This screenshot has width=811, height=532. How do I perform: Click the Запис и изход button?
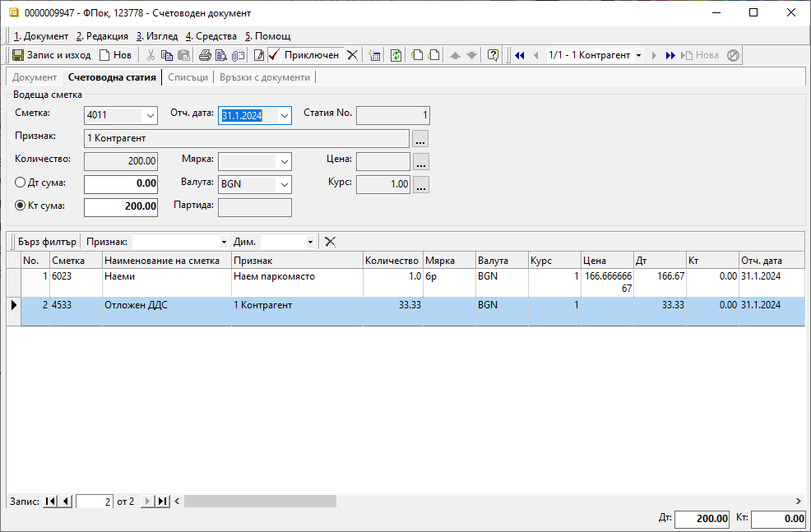51,55
